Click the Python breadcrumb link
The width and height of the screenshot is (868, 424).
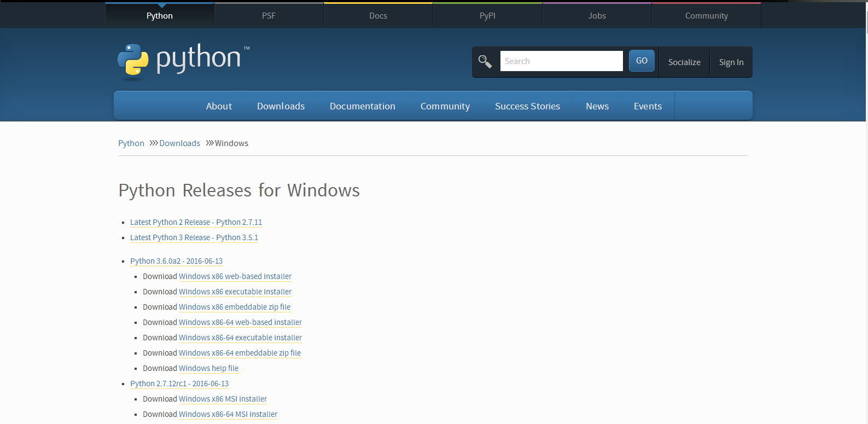pyautogui.click(x=131, y=143)
